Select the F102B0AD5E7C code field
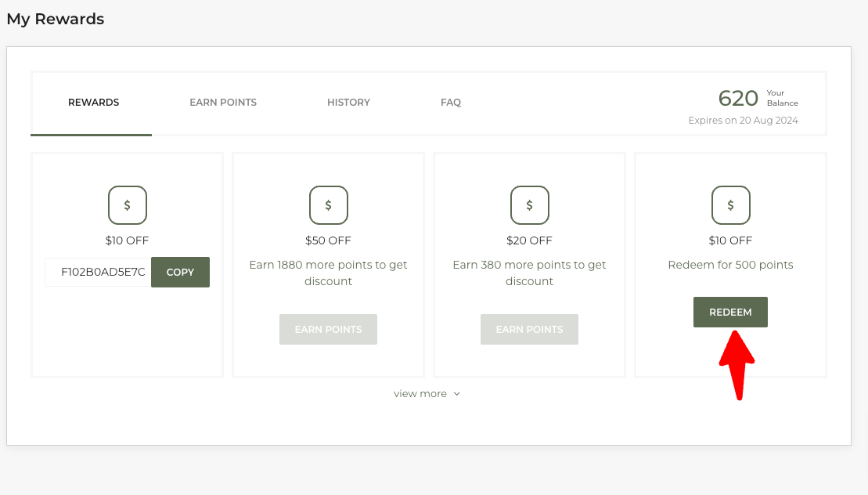 (x=98, y=272)
